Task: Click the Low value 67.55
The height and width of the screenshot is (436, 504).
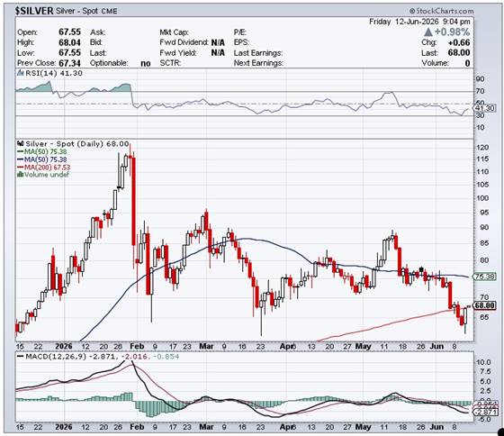Action: click(69, 52)
